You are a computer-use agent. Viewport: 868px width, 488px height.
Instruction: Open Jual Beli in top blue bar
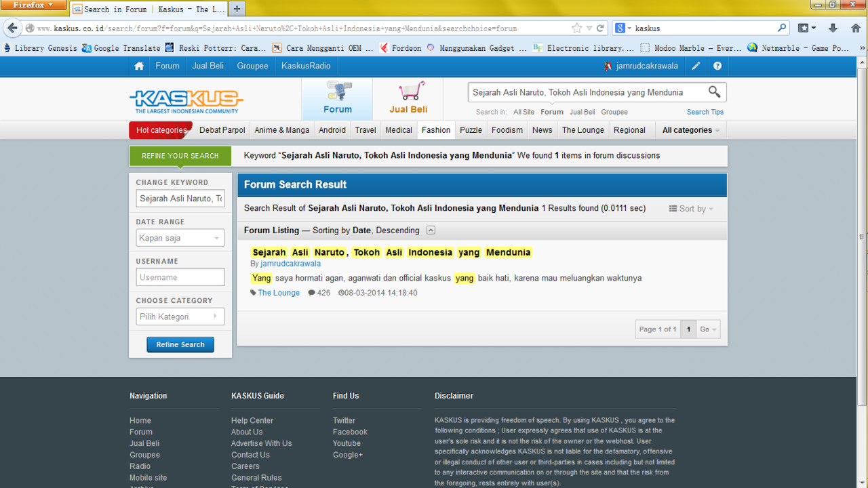(x=208, y=66)
